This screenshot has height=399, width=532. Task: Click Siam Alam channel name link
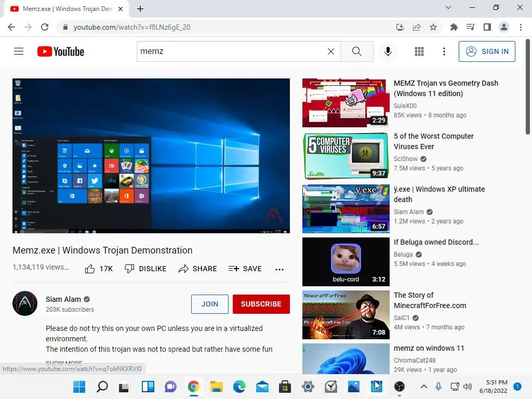(x=63, y=299)
